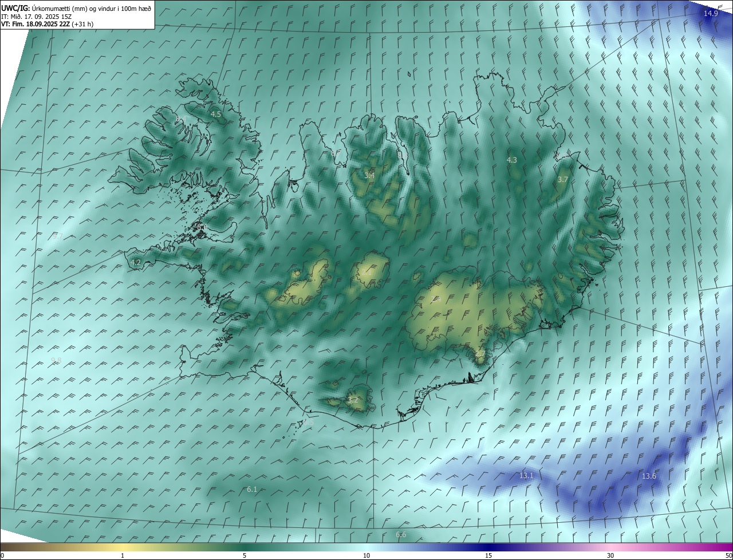Click the 13.6 value in the blue band
This screenshot has height=560, width=733.
coord(649,476)
